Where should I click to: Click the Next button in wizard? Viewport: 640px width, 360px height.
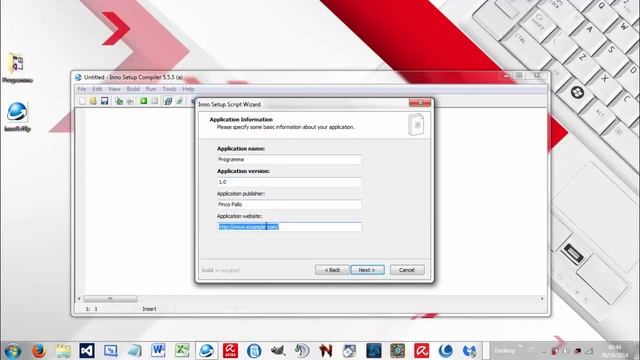367,270
